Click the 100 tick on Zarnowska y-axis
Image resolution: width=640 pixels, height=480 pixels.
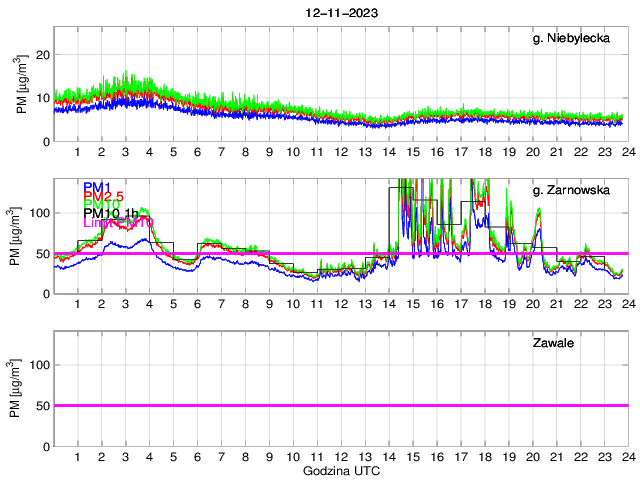coord(40,213)
